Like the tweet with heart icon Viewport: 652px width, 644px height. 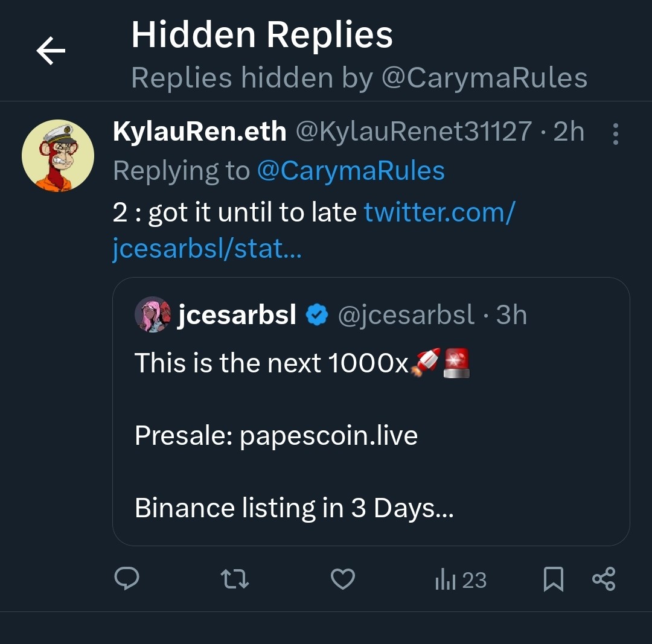(343, 579)
